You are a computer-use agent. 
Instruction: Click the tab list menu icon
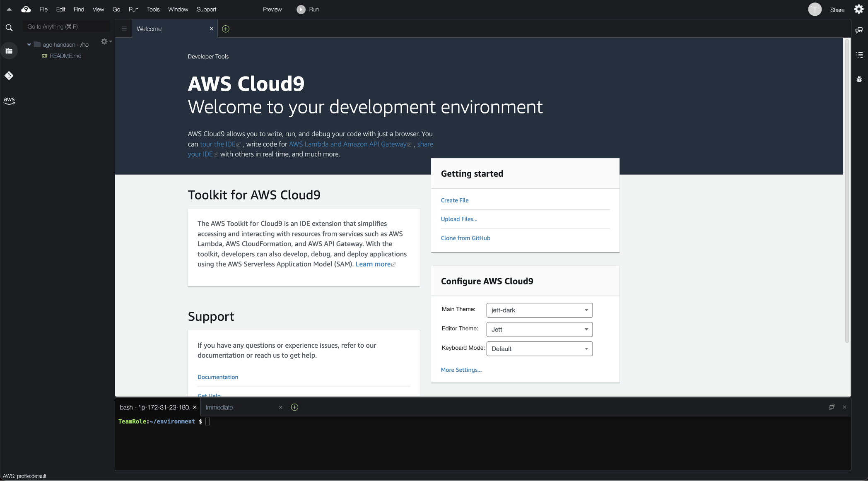(124, 29)
